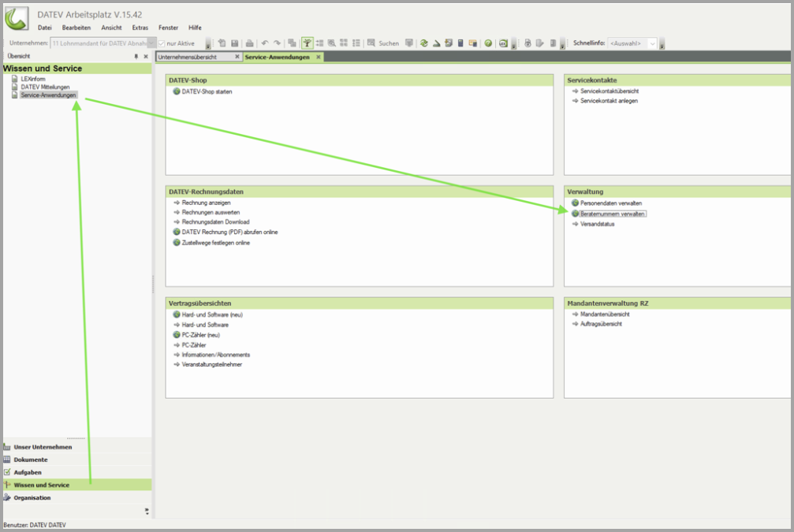794x532 pixels.
Task: Open the Extras menu
Action: pyautogui.click(x=140, y=28)
